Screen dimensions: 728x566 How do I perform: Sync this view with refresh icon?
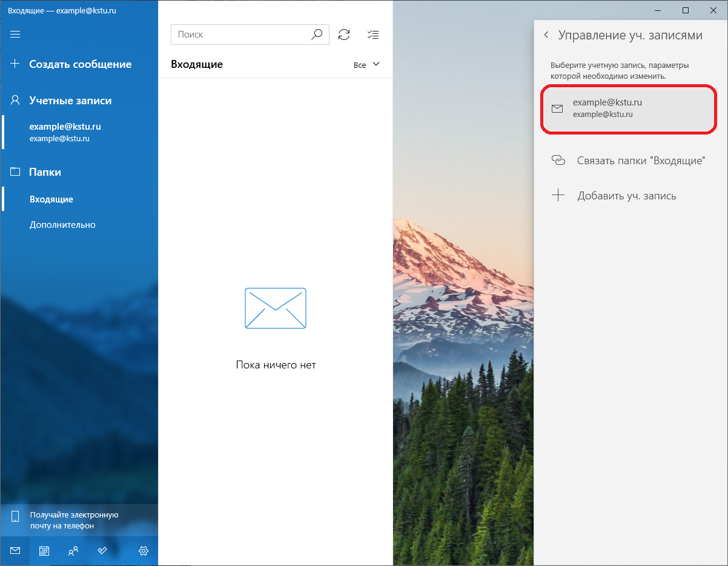tap(344, 35)
